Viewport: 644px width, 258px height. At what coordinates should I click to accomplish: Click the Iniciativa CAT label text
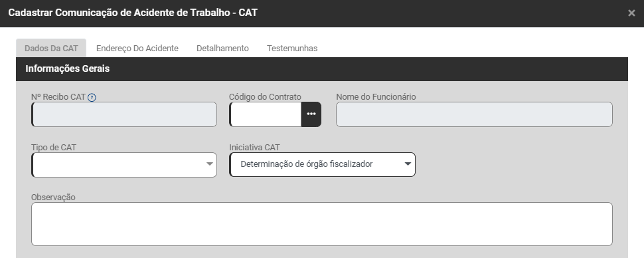[255, 148]
